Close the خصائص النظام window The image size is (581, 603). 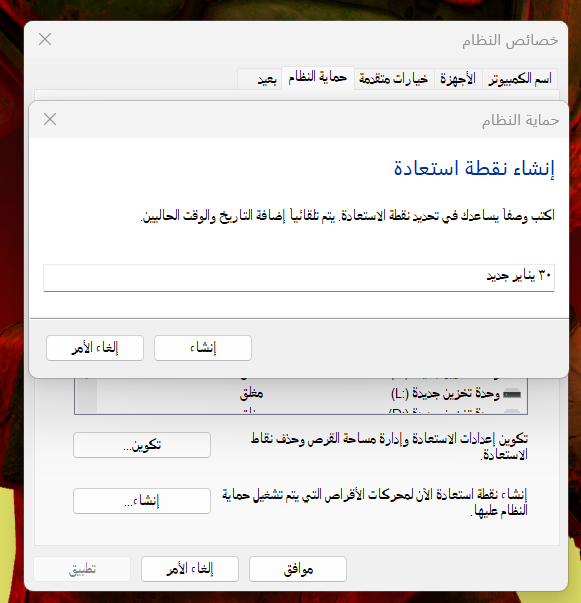tap(45, 39)
